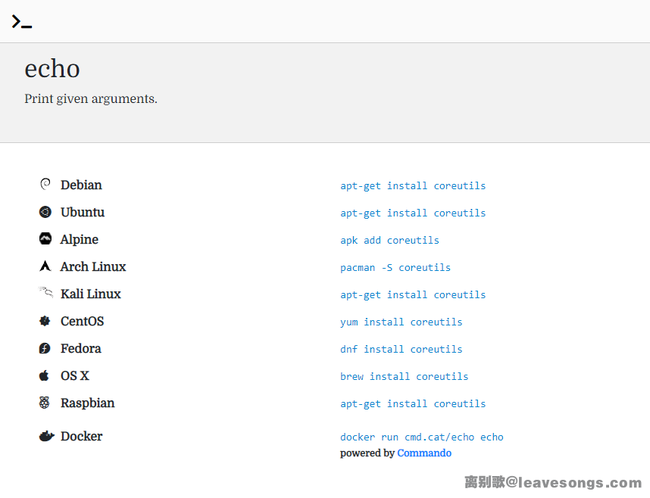Click the CentOS logo icon
Viewport: 650px width, 498px height.
coord(45,321)
